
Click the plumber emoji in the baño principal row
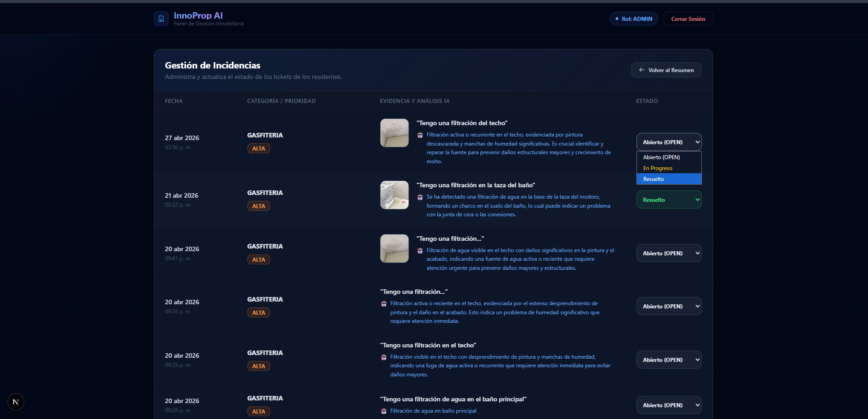click(x=384, y=411)
